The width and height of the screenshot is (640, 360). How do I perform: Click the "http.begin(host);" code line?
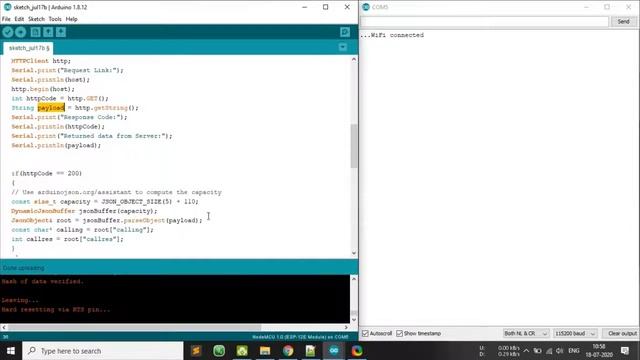click(x=43, y=89)
